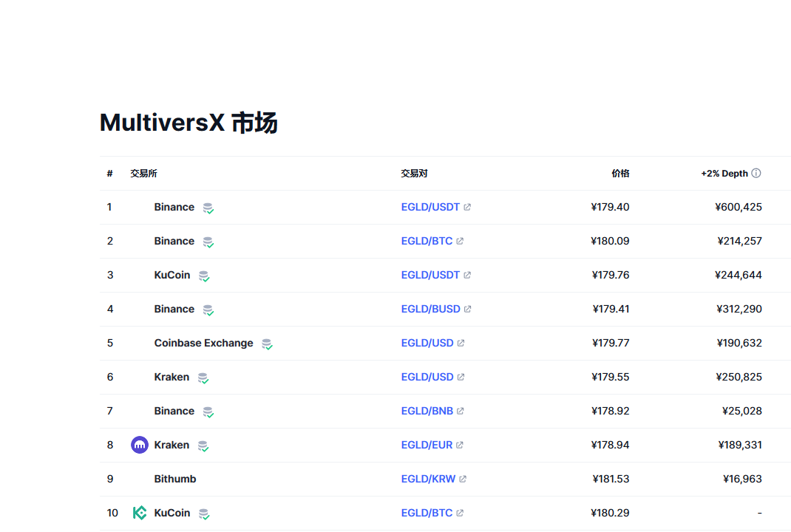Image resolution: width=791 pixels, height=532 pixels.
Task: Click the depth value ¥190,632
Action: click(739, 343)
